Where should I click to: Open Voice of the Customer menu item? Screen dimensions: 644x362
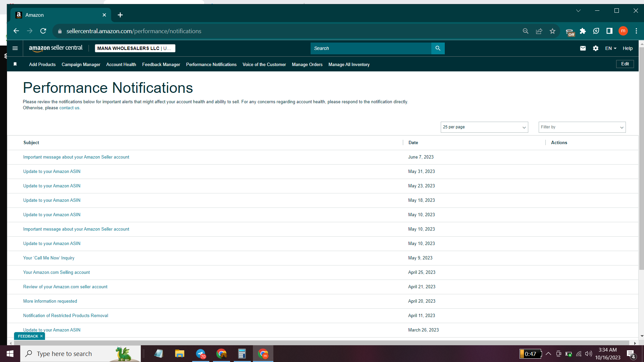pos(264,64)
